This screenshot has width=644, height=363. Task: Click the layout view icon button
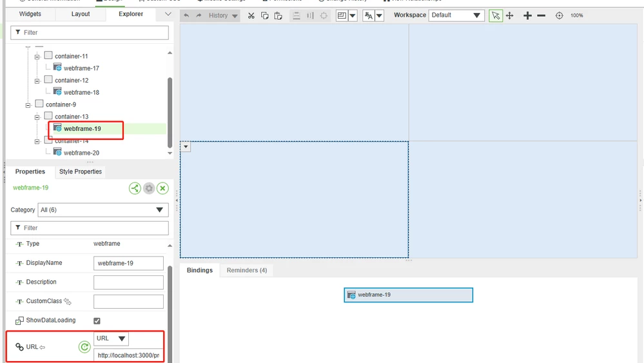342,15
